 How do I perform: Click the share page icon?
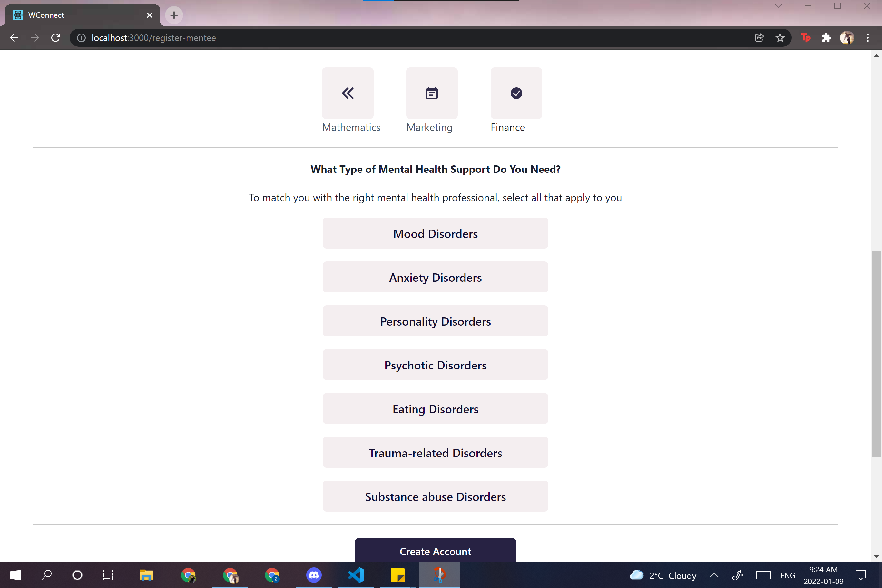pyautogui.click(x=759, y=38)
